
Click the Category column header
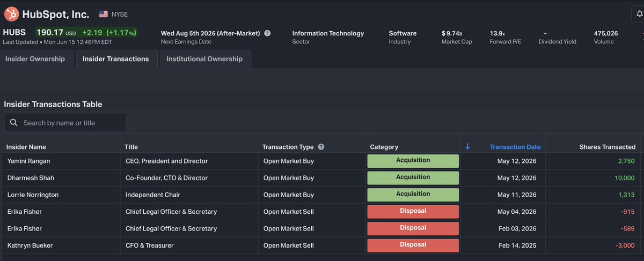[x=384, y=147]
